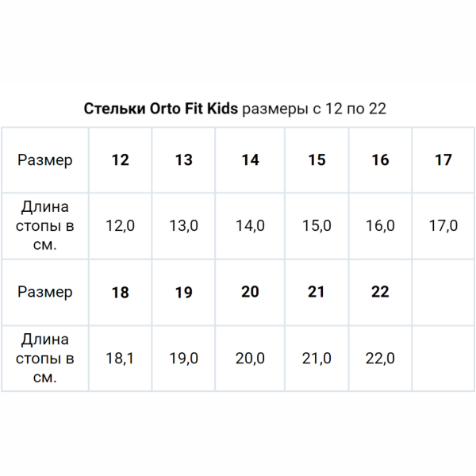Click the foot length value 21,0
The height and width of the screenshot is (476, 476).
317,359
